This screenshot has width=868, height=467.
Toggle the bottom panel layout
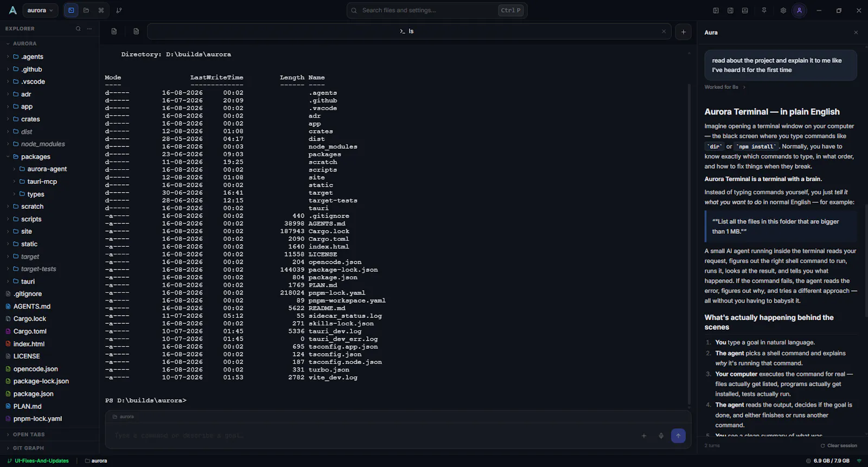745,10
